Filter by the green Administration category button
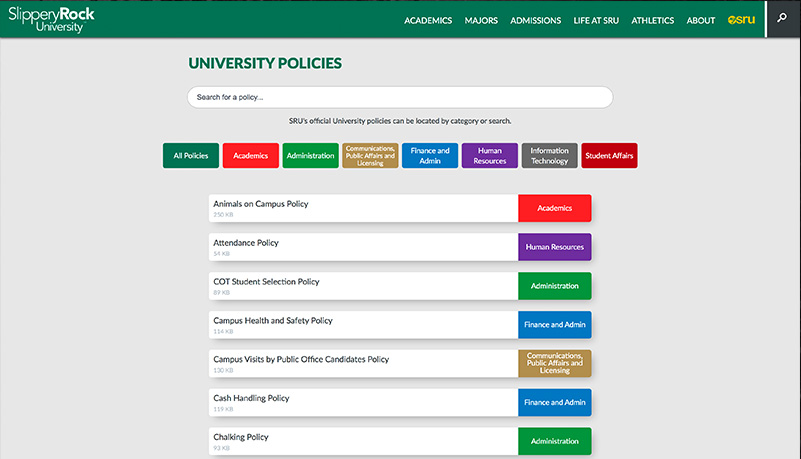The image size is (801, 459). coord(310,155)
